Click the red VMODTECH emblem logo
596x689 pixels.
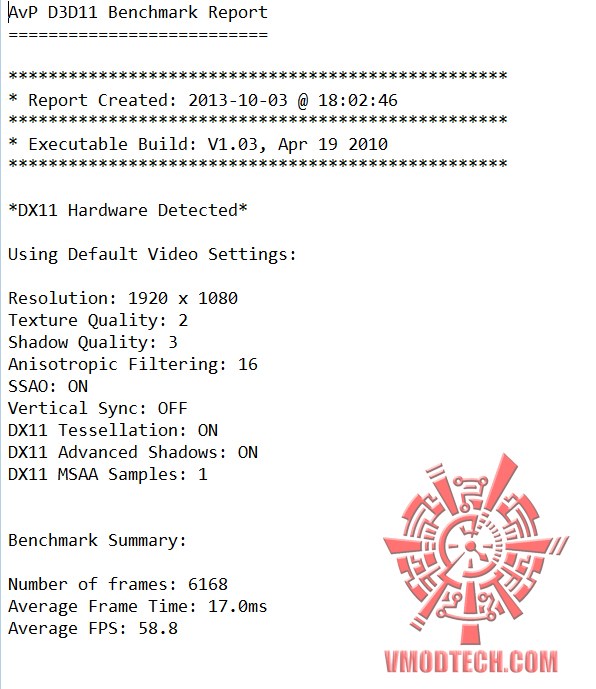[x=476, y=548]
